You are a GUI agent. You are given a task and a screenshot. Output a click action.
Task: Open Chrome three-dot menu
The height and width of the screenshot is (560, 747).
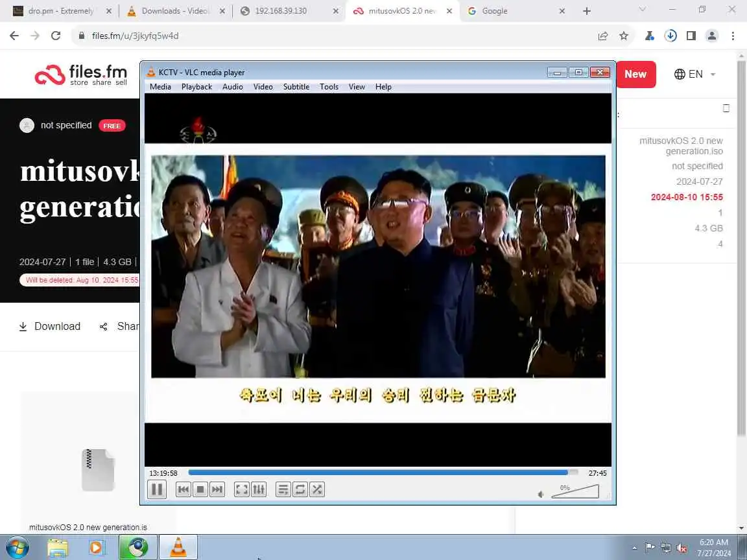point(733,36)
